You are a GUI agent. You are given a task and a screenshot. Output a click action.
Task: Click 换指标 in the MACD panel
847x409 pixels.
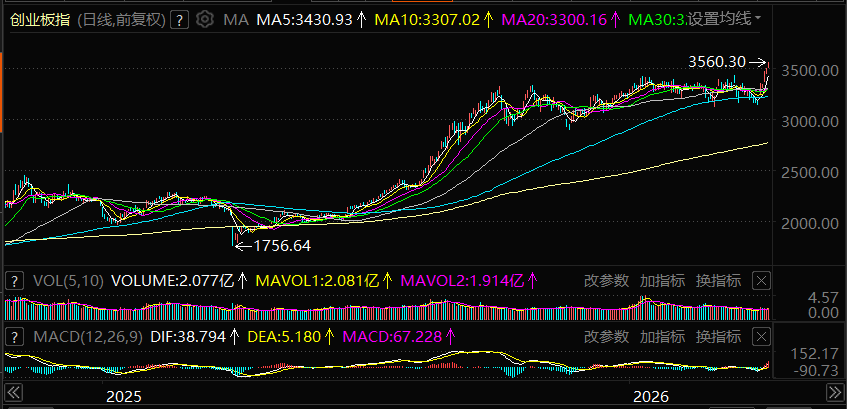coord(718,337)
